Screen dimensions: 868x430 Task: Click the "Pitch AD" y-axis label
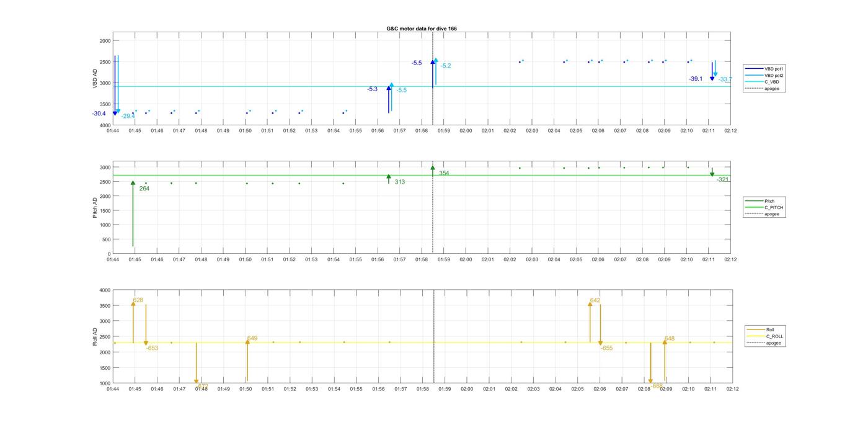[95, 207]
